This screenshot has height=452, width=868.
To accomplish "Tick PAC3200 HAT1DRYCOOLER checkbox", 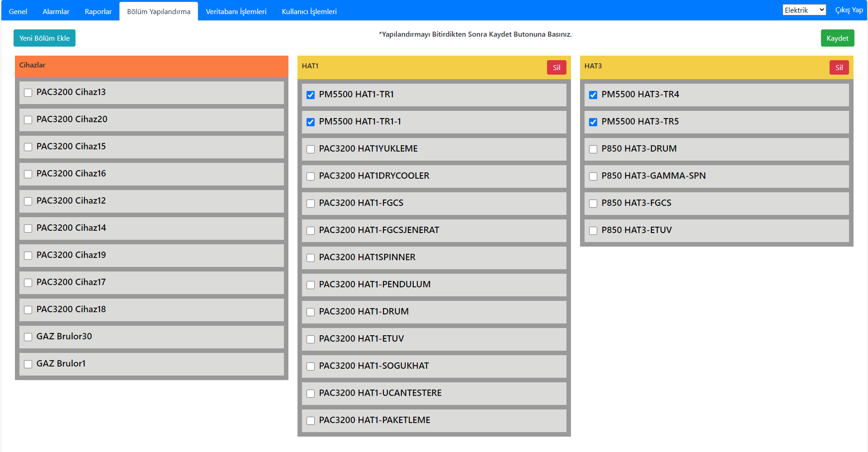I will tap(311, 176).
